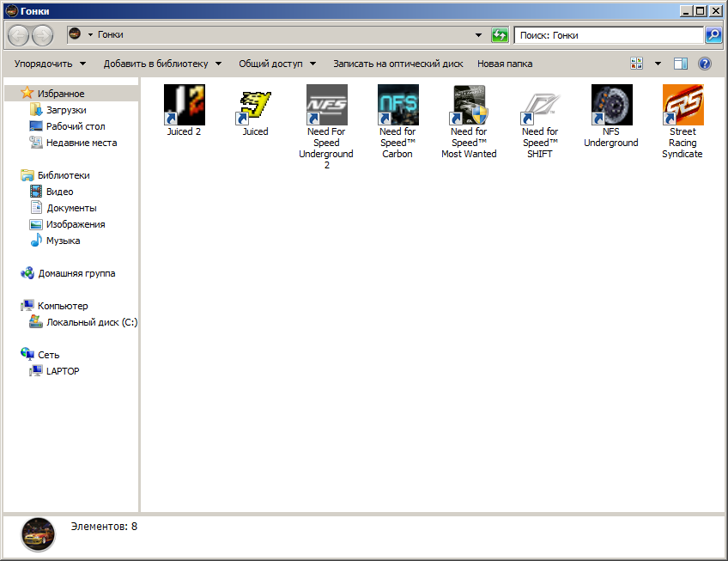Screen dimensions: 728x561
Task: Open the Музыка label in sidebar
Action: pyautogui.click(x=64, y=241)
